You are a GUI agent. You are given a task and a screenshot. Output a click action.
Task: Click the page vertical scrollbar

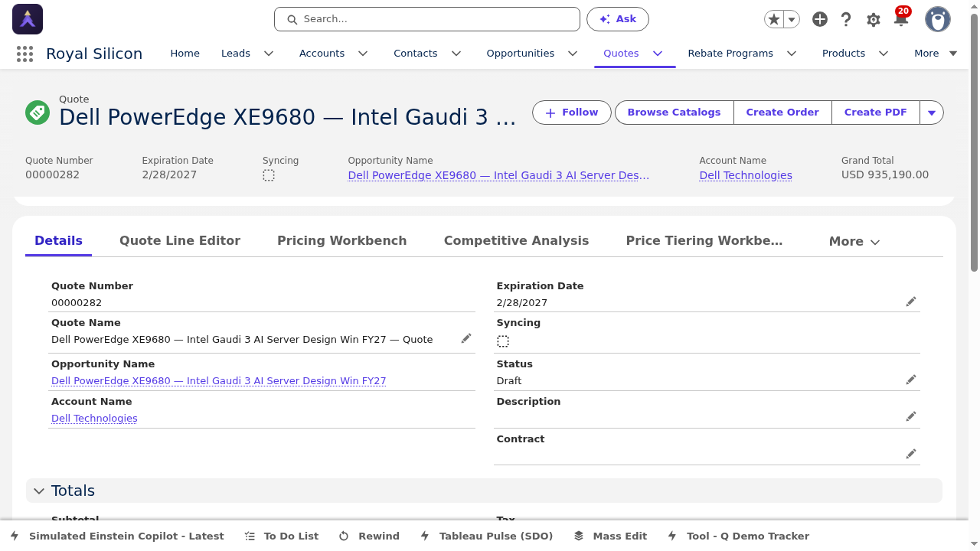(x=974, y=142)
